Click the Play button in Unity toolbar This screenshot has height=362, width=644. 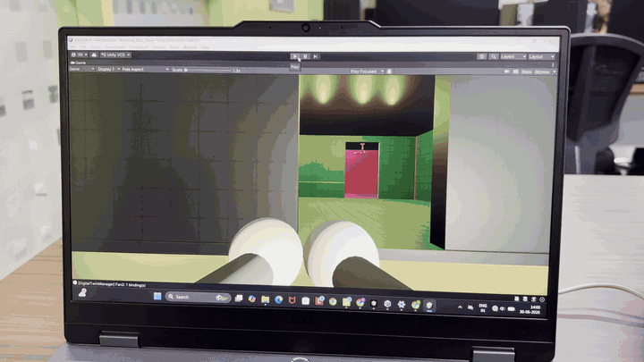(294, 56)
